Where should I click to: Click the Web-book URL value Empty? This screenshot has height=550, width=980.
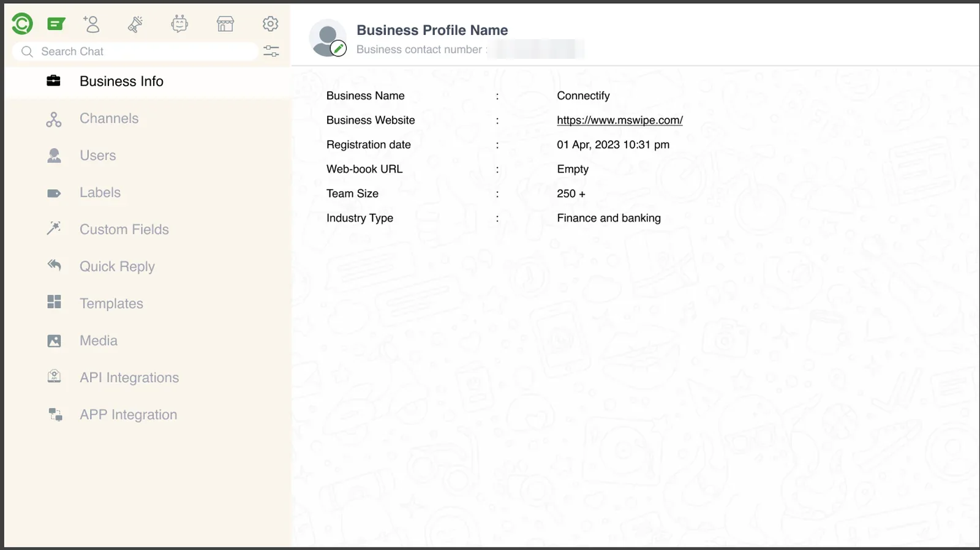click(573, 170)
